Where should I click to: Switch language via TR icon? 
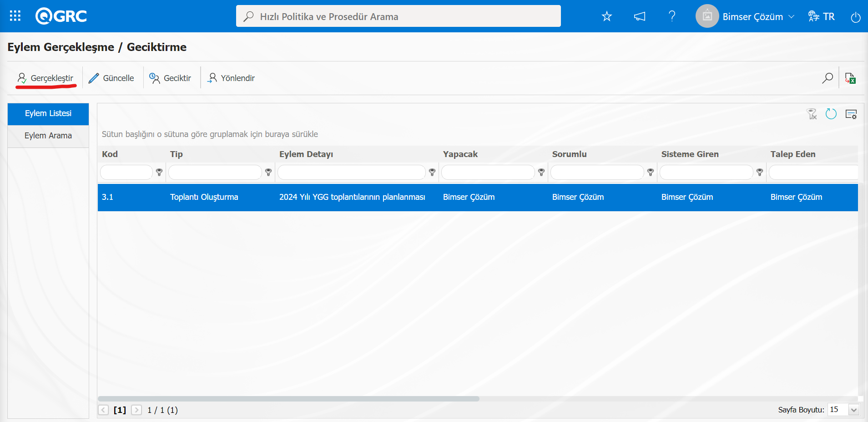point(821,16)
